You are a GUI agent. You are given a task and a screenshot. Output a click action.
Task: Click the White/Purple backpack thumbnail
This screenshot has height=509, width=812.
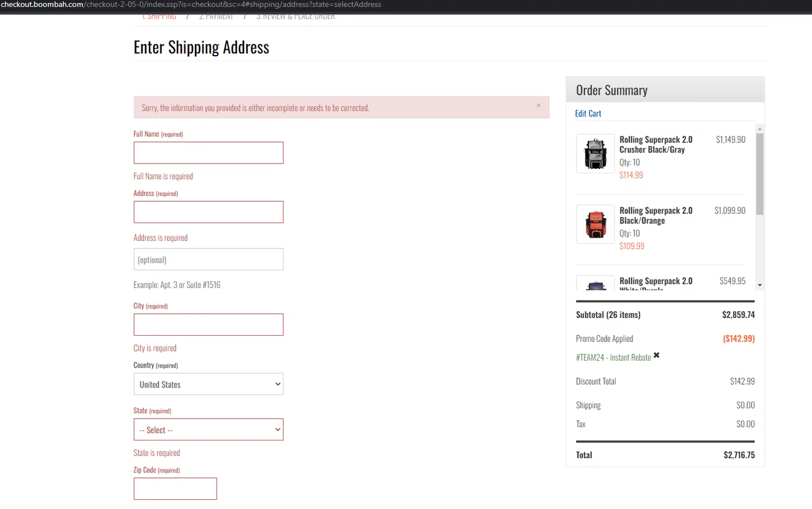[x=595, y=284]
